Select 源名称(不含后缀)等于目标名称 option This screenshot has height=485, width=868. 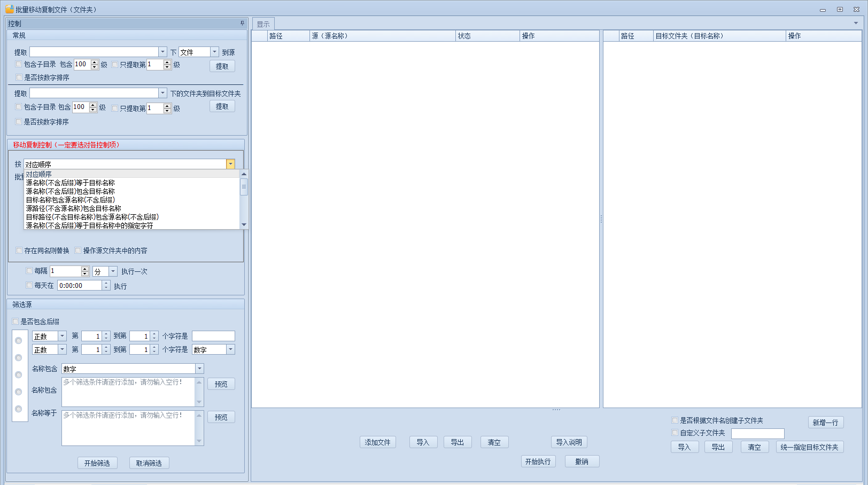[131, 183]
